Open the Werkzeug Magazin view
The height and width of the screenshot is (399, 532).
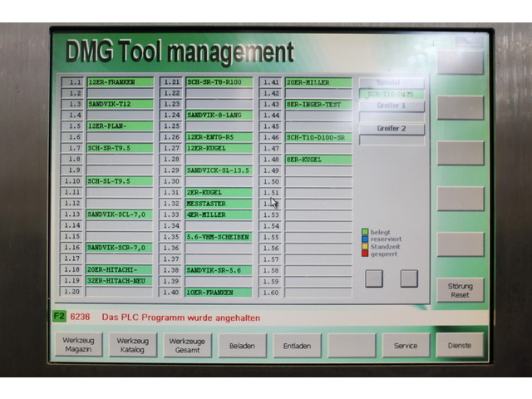click(79, 345)
